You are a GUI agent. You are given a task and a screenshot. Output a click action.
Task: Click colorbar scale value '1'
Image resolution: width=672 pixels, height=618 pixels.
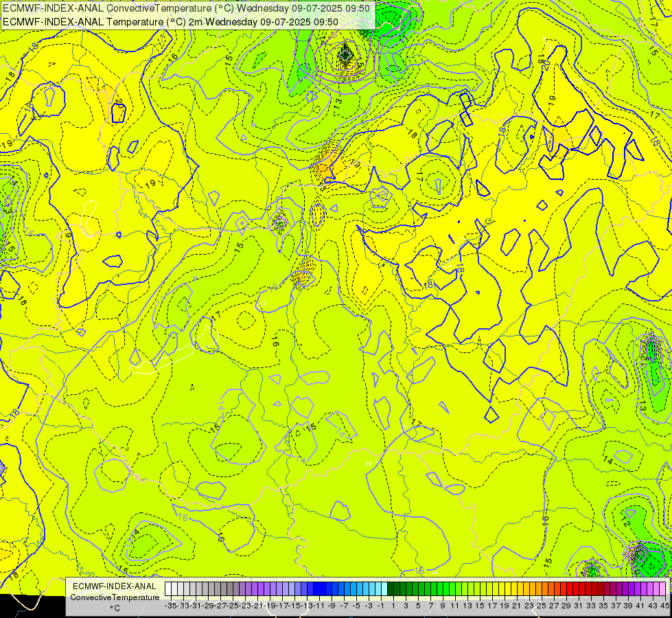393,606
